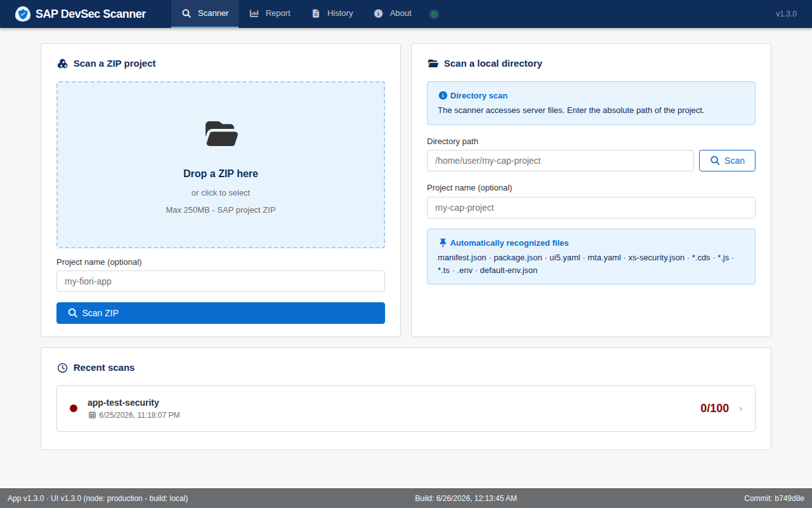This screenshot has height=508, width=812.
Task: Click the SAP DevSec Scanner shield logo
Action: click(x=23, y=13)
